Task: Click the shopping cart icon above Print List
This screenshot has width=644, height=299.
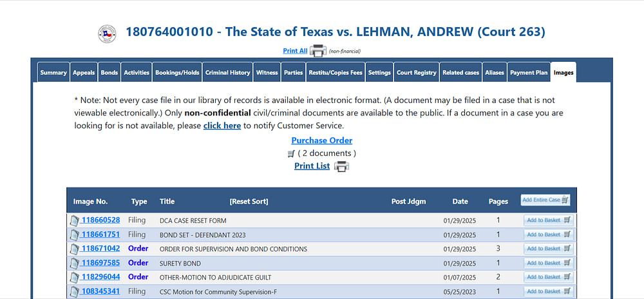Action: (x=291, y=153)
